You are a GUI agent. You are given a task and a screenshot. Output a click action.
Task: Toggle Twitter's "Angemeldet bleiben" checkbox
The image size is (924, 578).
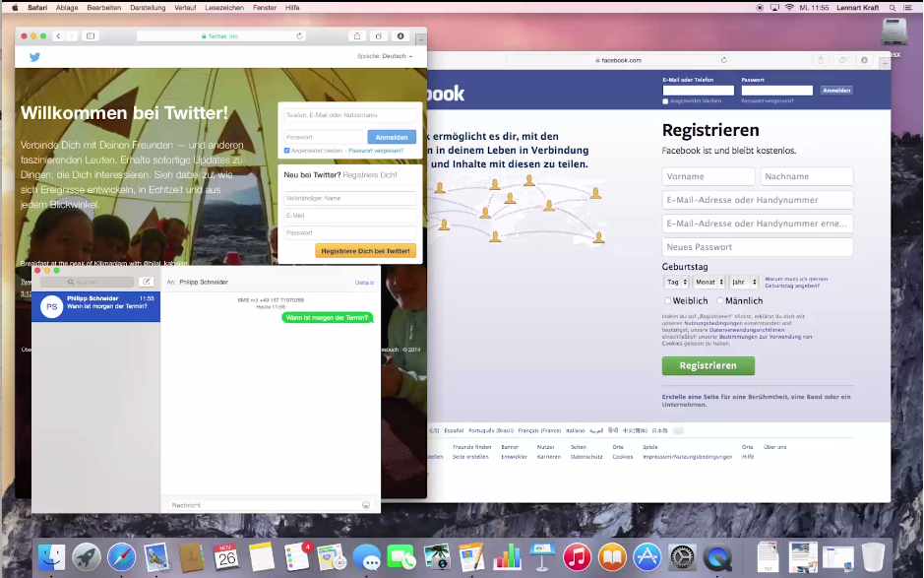pyautogui.click(x=287, y=151)
